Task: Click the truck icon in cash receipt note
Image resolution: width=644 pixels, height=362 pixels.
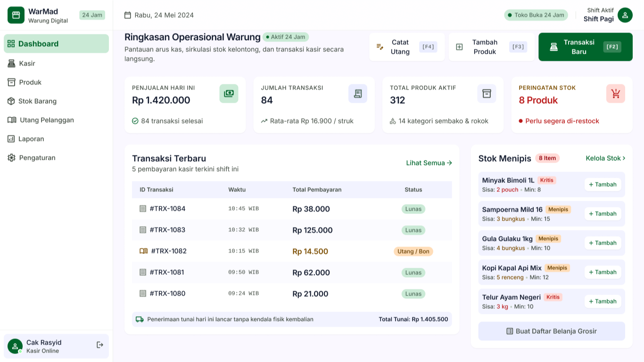Action: [140, 319]
